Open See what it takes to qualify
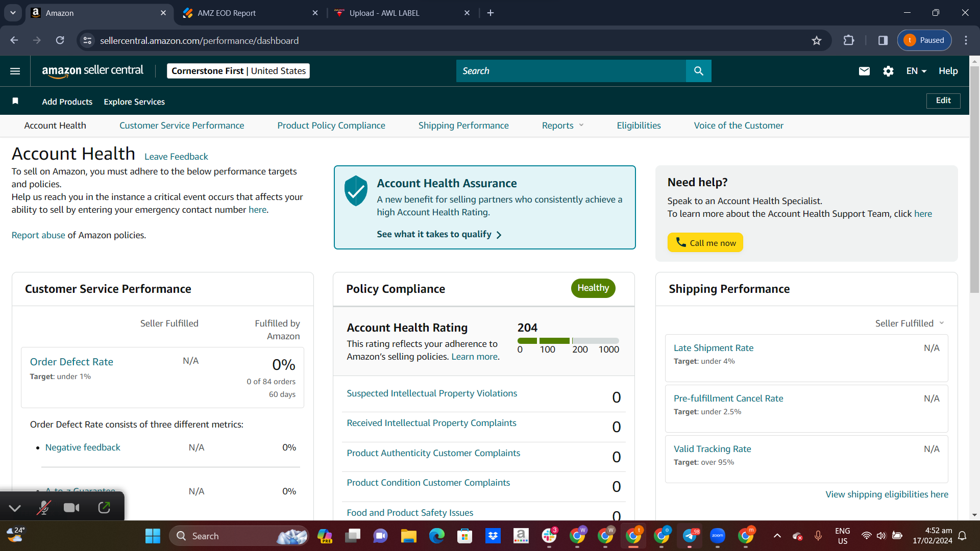The width and height of the screenshot is (980, 551). click(439, 234)
